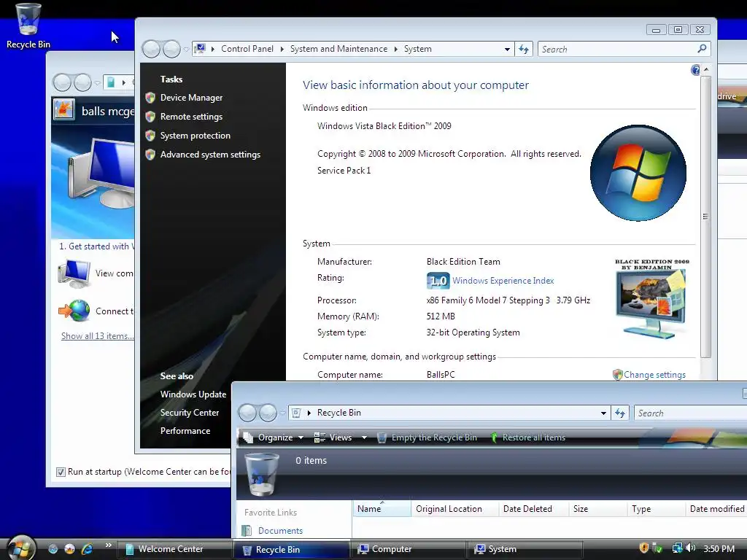
Task: Open Views menu in Recycle Bin window
Action: click(333, 437)
